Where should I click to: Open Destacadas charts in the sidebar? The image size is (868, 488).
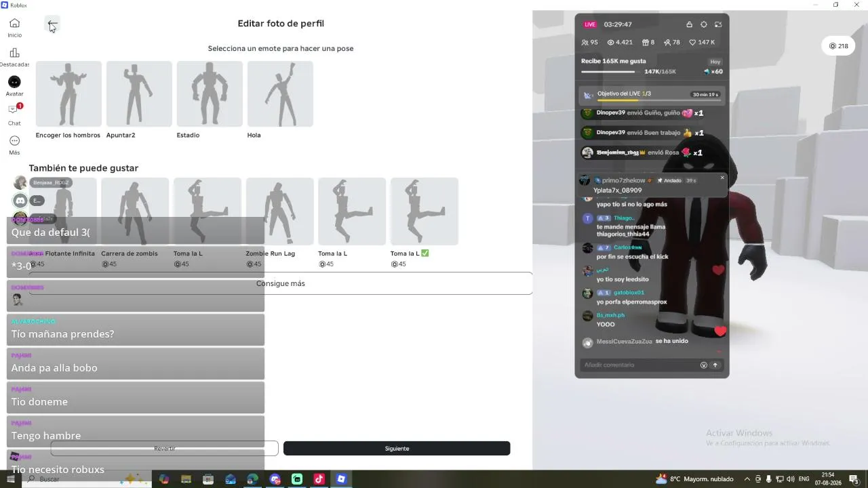(x=14, y=57)
